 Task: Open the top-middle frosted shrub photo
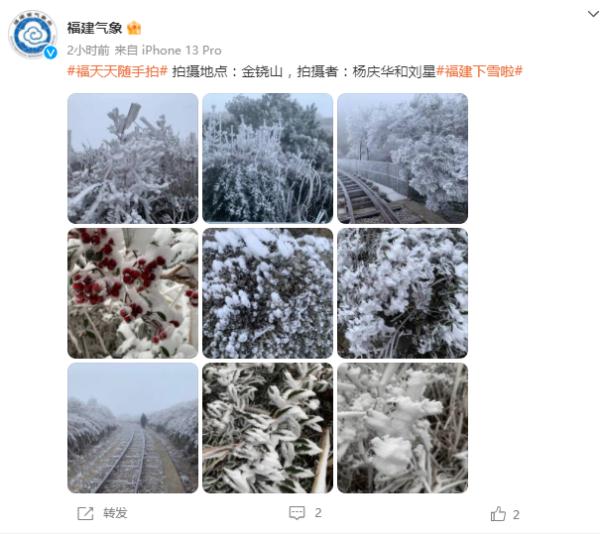click(x=267, y=158)
